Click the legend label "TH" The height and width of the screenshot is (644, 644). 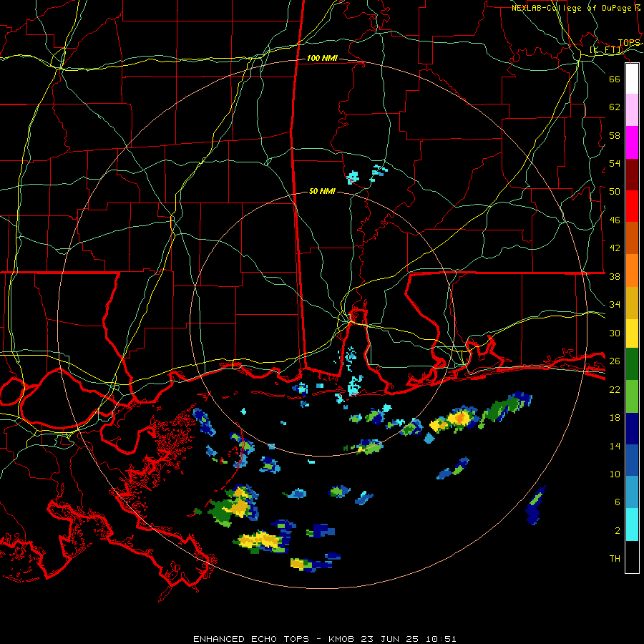[615, 559]
